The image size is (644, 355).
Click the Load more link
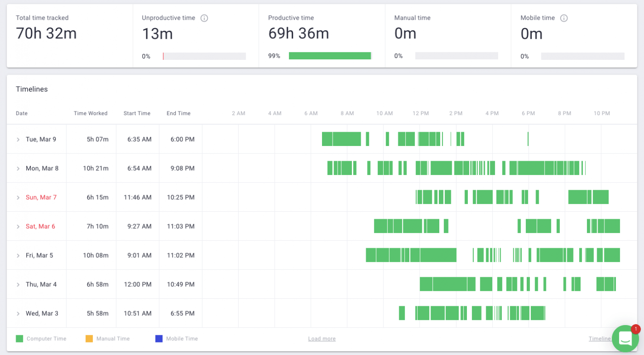322,339
